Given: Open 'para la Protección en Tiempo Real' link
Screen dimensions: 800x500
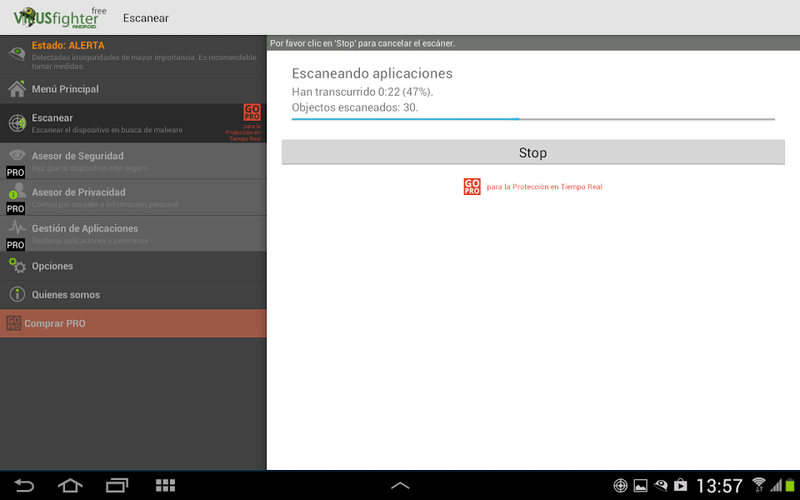Looking at the screenshot, I should point(544,187).
